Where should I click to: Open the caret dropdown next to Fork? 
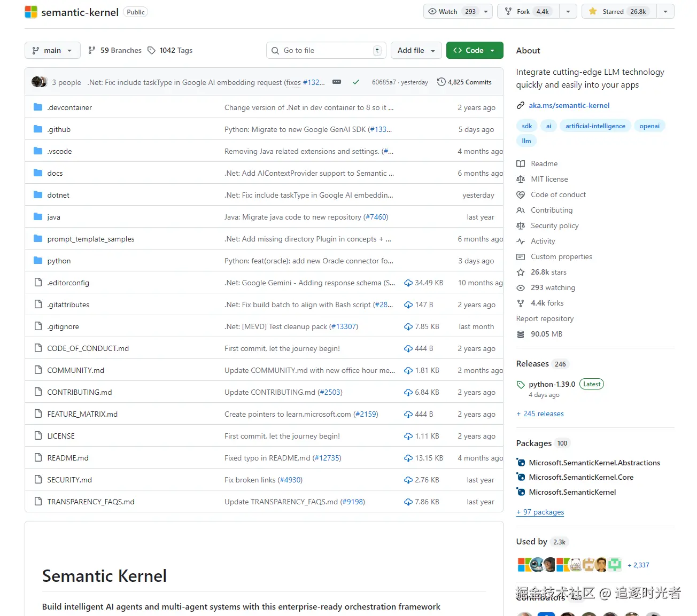pos(568,12)
